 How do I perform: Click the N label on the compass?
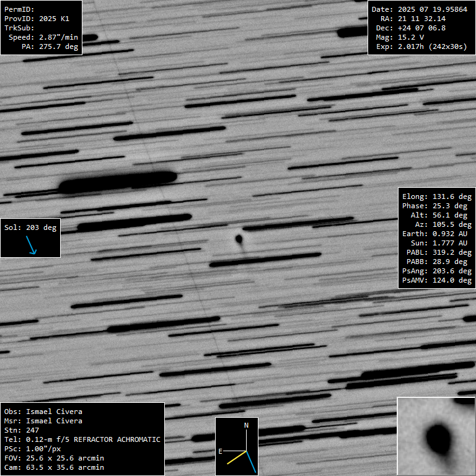(x=246, y=425)
